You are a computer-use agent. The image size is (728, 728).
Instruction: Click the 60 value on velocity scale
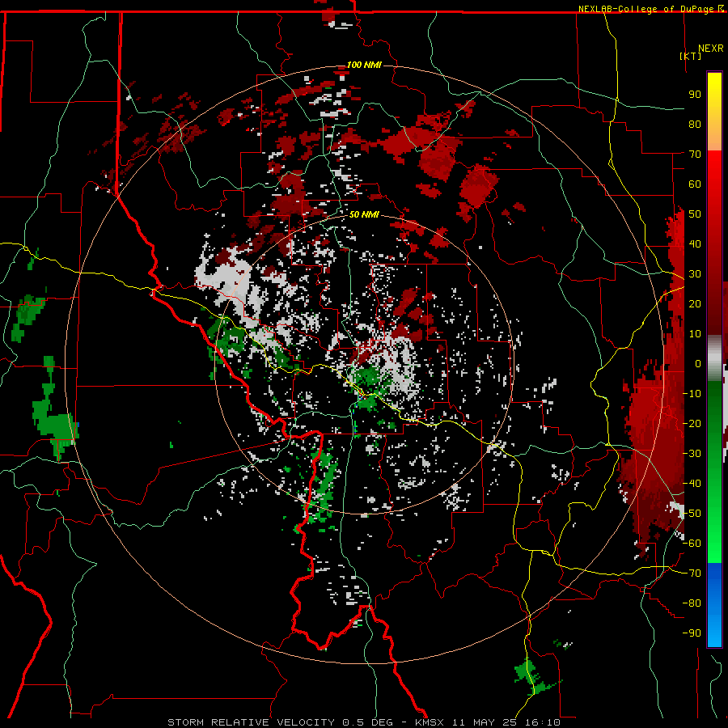pyautogui.click(x=695, y=184)
